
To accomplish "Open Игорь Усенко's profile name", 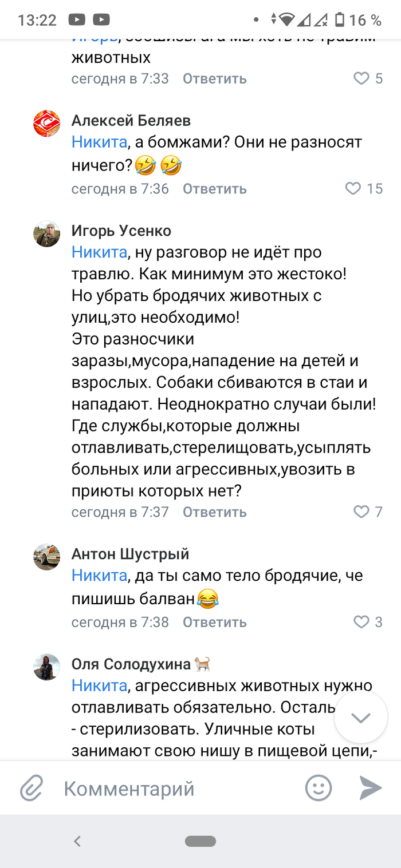I will [x=121, y=231].
